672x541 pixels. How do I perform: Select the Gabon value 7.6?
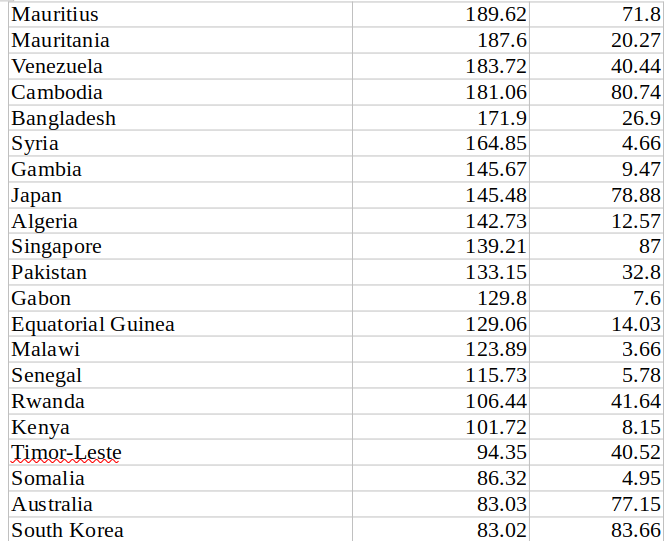[597, 298]
